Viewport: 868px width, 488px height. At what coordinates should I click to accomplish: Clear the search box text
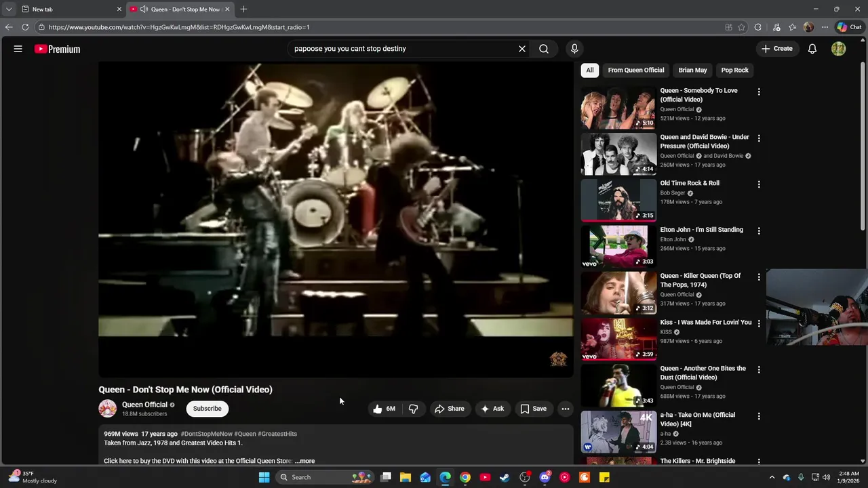click(522, 49)
